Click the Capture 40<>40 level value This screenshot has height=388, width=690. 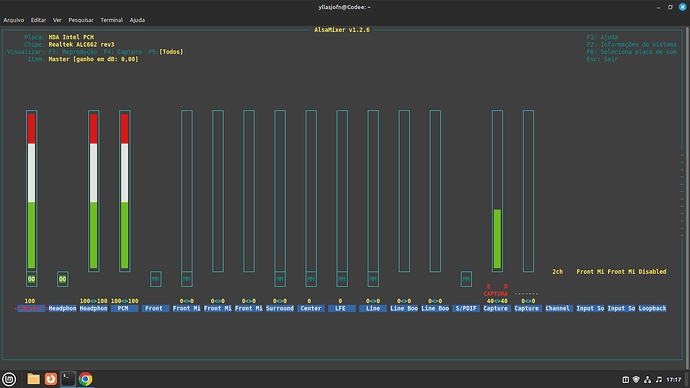point(497,301)
